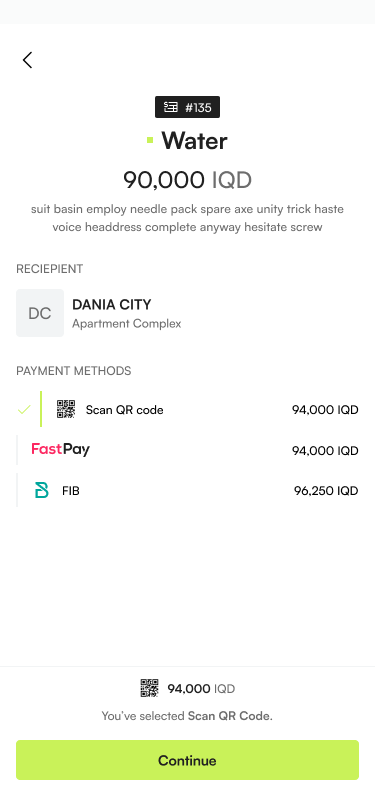
Task: Click the 90,000 IQD amount
Action: 188,180
